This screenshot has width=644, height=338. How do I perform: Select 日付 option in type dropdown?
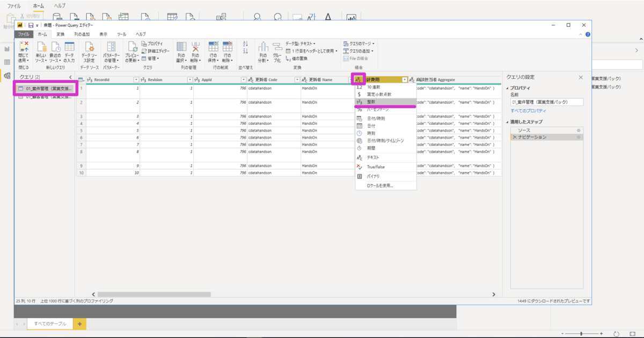point(371,126)
